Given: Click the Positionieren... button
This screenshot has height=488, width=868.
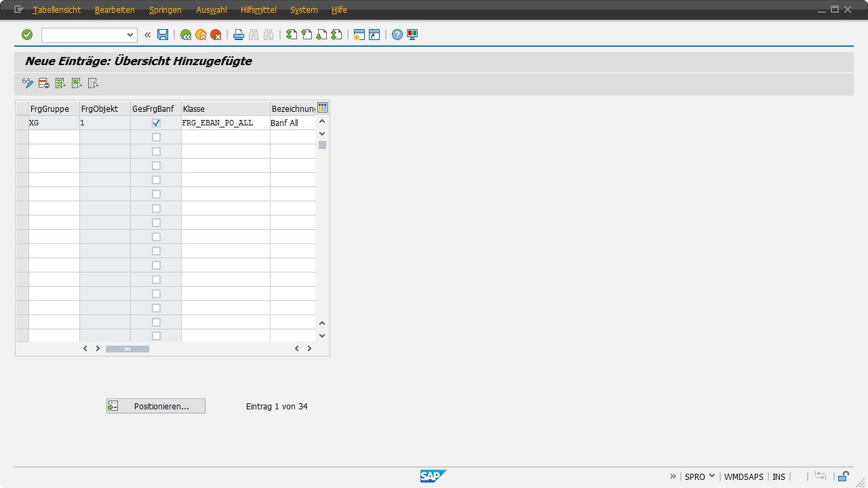Looking at the screenshot, I should pyautogui.click(x=156, y=406).
